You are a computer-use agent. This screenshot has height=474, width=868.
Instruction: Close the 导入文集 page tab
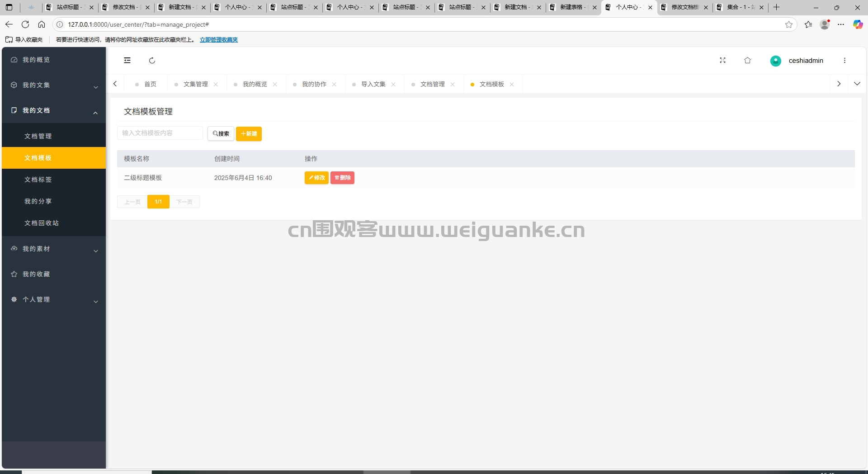393,85
